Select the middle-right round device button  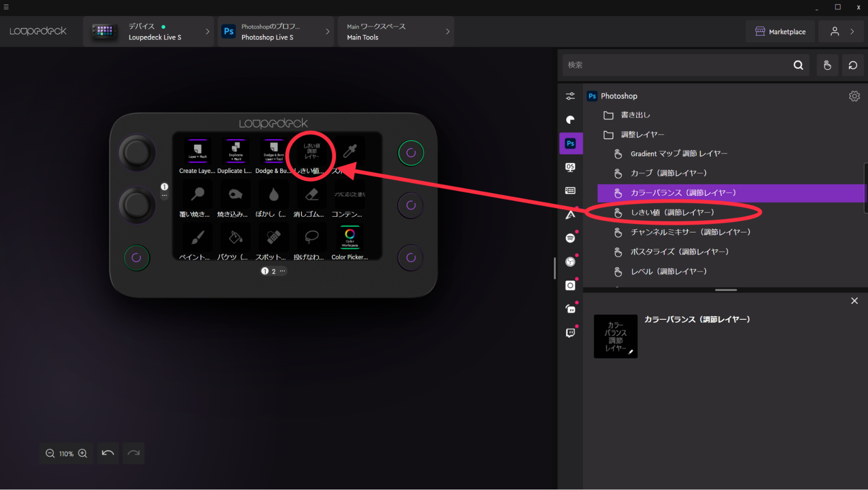coord(411,205)
